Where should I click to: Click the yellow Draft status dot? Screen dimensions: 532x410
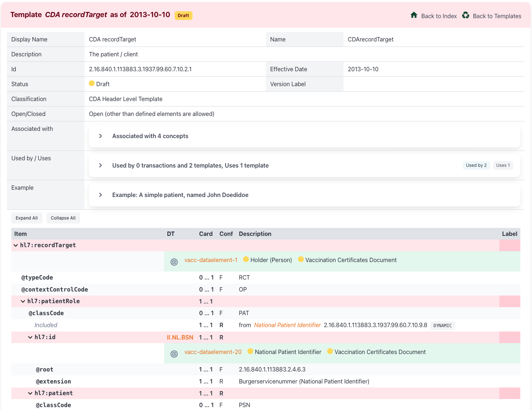(92, 84)
